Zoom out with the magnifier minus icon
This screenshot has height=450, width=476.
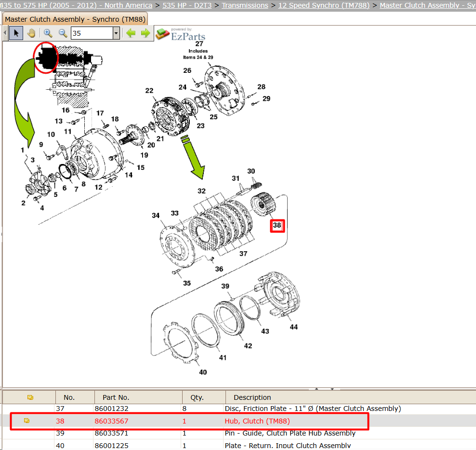coord(63,33)
